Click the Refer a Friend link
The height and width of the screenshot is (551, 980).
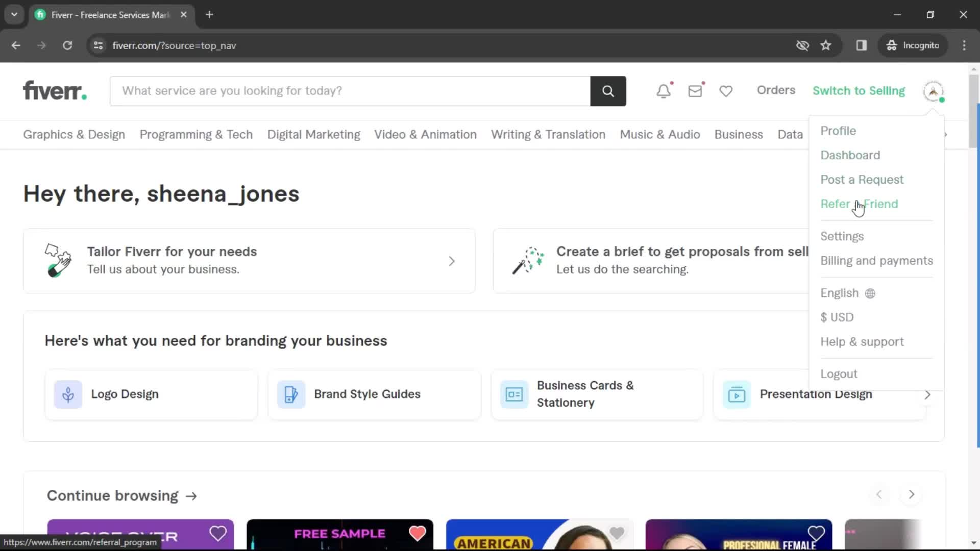[x=860, y=204]
